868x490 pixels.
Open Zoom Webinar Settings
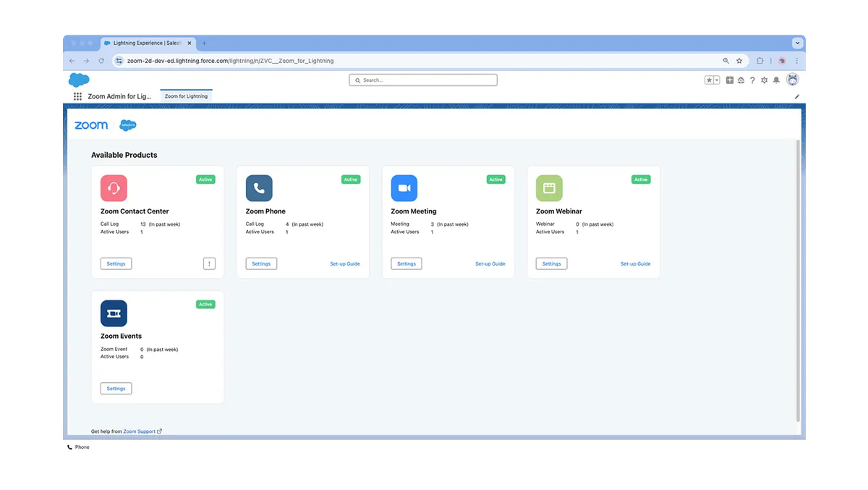(x=551, y=263)
